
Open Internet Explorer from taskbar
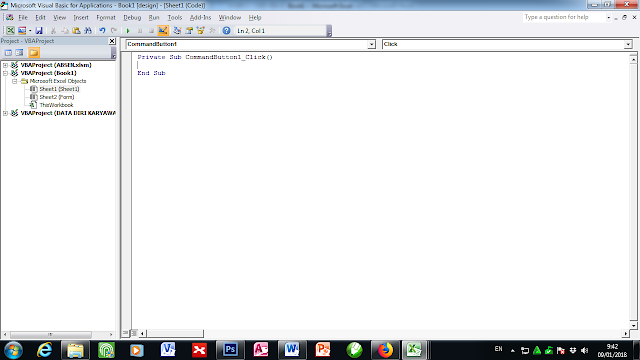[44, 350]
